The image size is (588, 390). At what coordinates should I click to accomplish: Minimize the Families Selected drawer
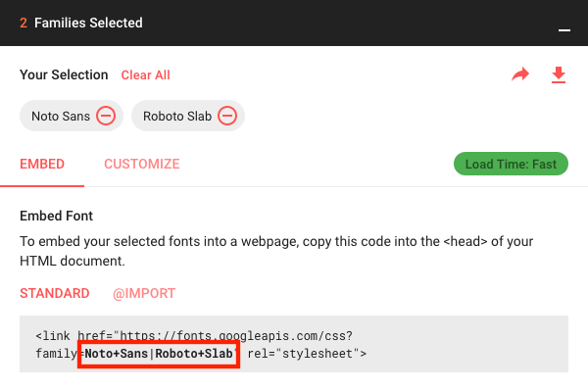click(x=564, y=30)
